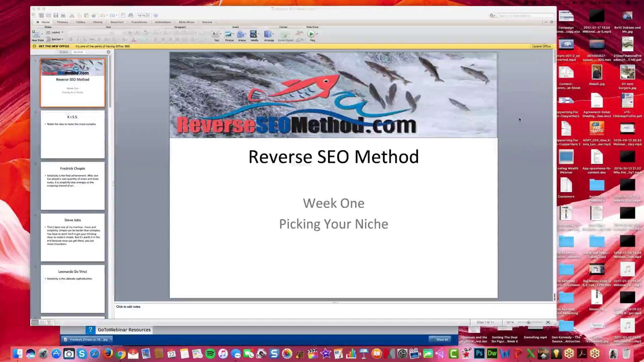The height and width of the screenshot is (362, 644).
Task: Switch to the Outline pane tab
Action: tap(78, 52)
